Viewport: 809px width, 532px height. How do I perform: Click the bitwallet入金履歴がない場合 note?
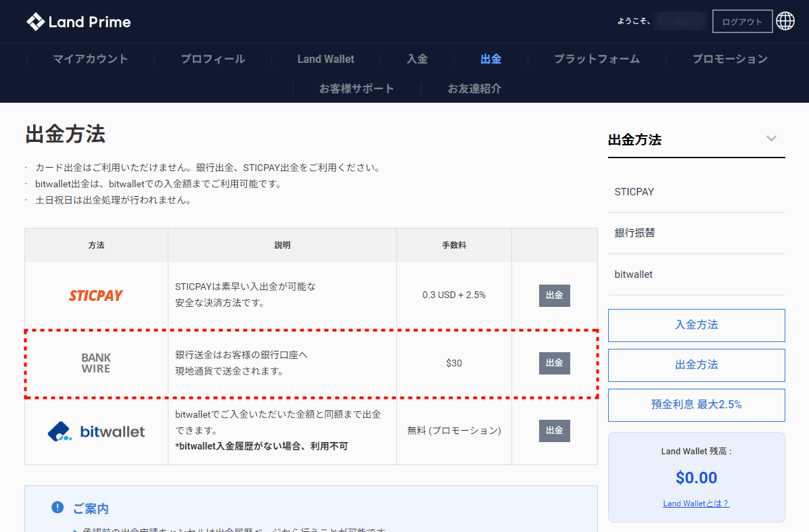point(262,446)
